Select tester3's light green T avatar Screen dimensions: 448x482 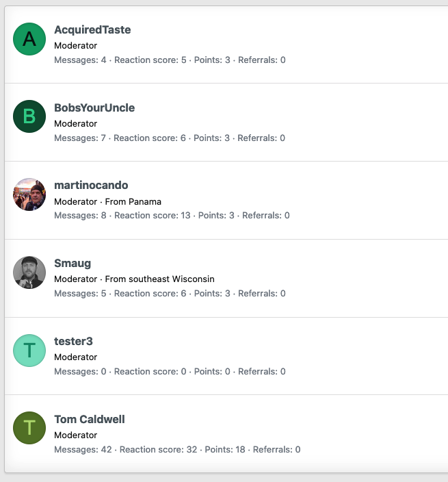tap(29, 351)
